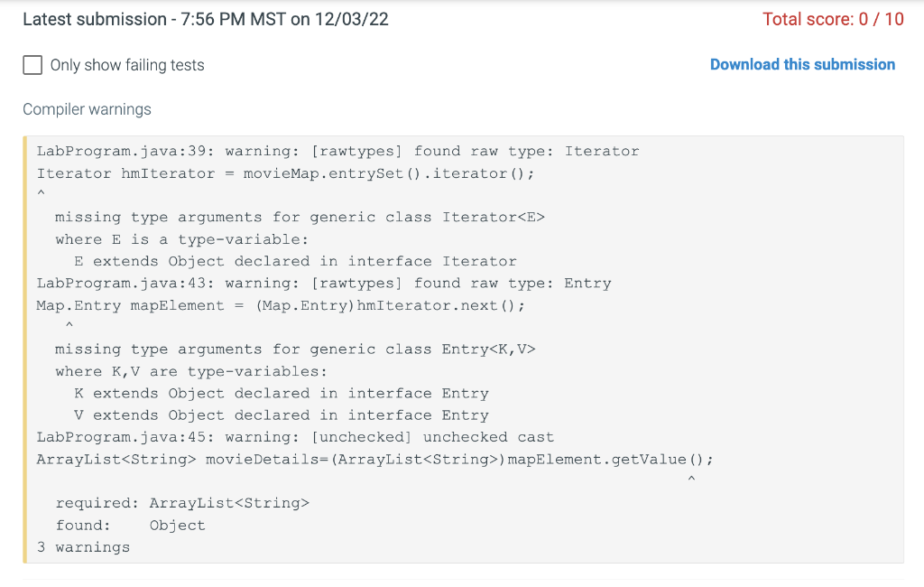This screenshot has width=924, height=587.
Task: Click the caret marker under Iterator hmIterator
Action: click(41, 192)
